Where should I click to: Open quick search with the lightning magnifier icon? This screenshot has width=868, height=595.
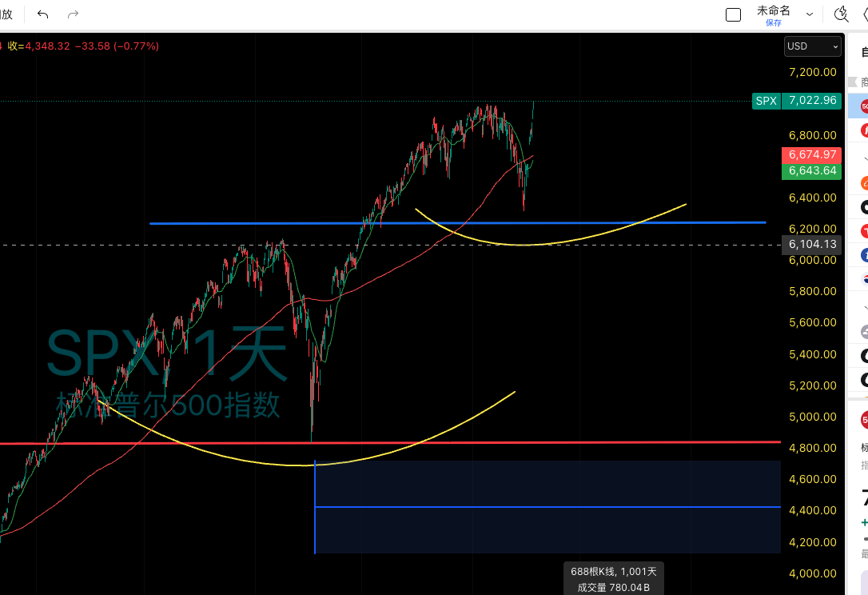[841, 14]
